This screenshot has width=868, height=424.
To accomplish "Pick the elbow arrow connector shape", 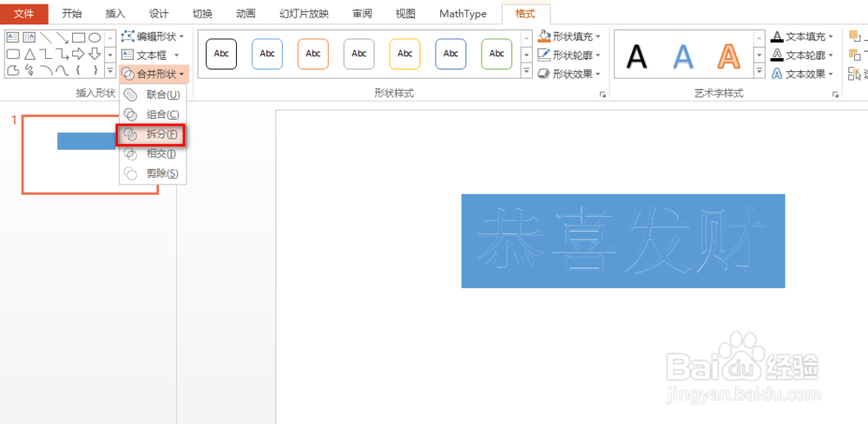I will [62, 54].
